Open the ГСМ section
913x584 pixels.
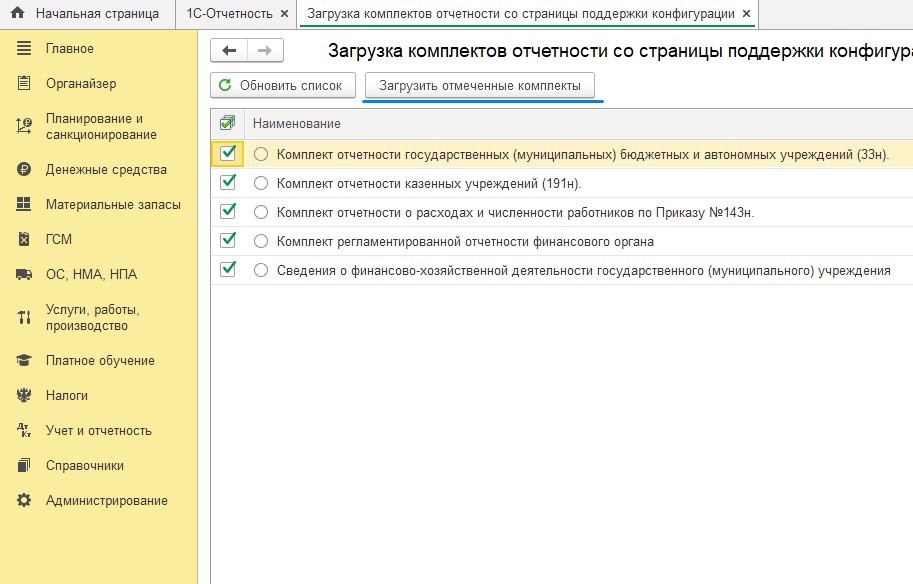coord(59,239)
